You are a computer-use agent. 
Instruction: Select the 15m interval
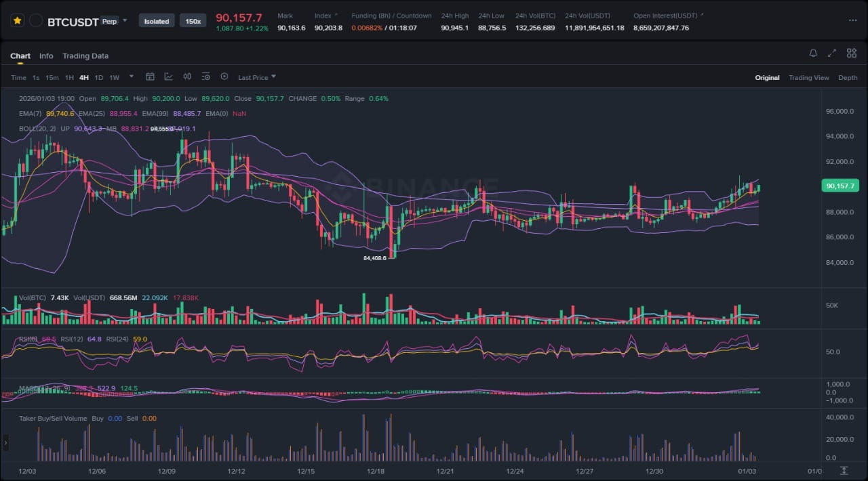coord(52,77)
